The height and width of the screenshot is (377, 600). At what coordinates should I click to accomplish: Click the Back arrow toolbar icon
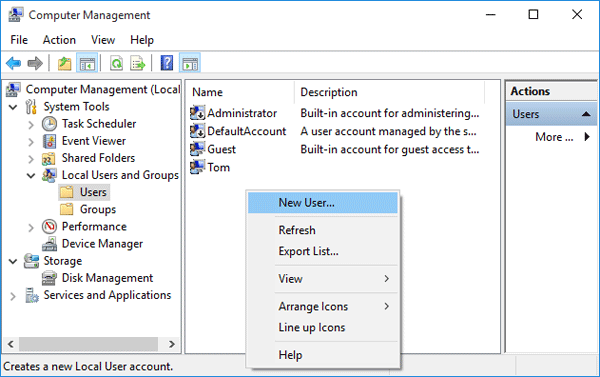pos(14,63)
